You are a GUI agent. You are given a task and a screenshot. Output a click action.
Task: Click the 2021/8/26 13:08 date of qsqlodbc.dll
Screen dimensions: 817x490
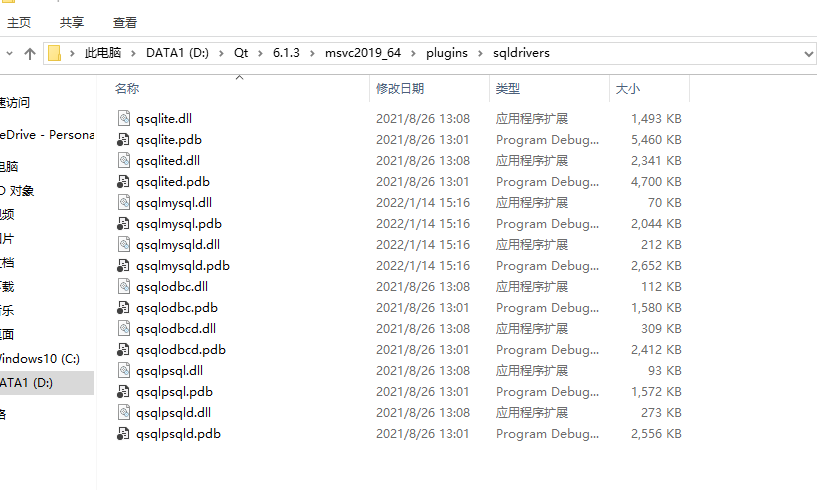pos(423,287)
